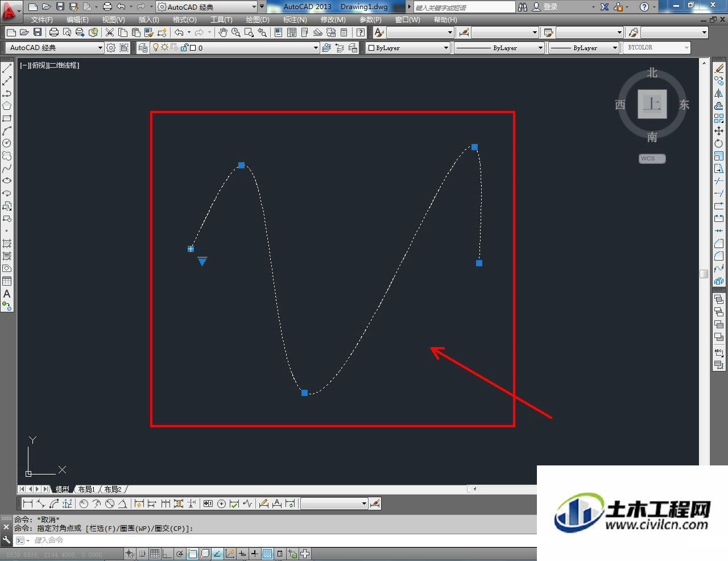Select the Move tool in modify toolbar
Viewport: 728px width, 561px height.
coord(719,131)
